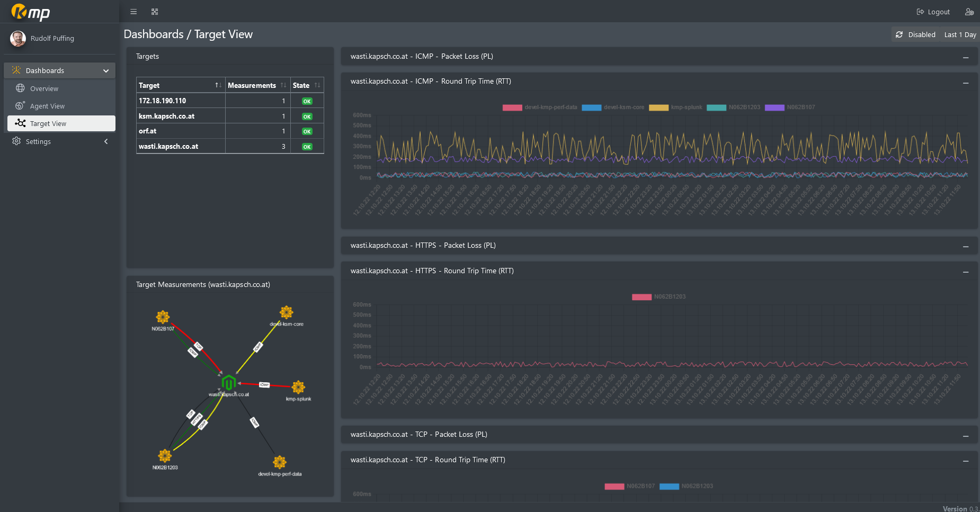Open Agent View from sidebar
The image size is (980, 512).
pos(47,106)
